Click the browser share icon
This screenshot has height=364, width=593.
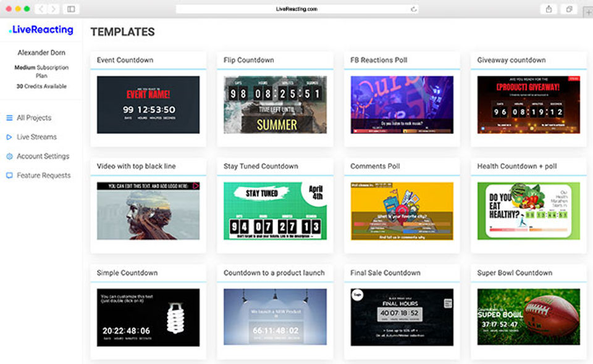tap(549, 9)
